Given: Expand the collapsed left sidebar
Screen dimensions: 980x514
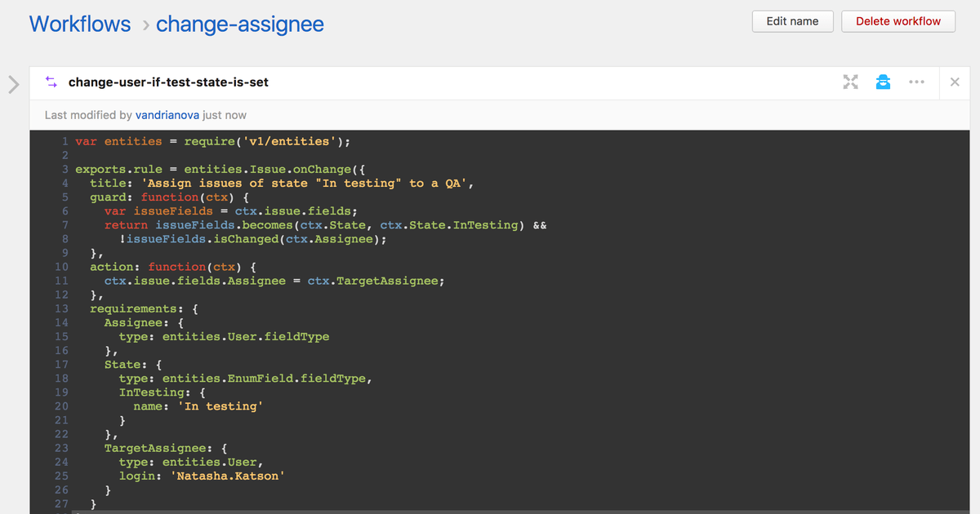Looking at the screenshot, I should tap(13, 84).
